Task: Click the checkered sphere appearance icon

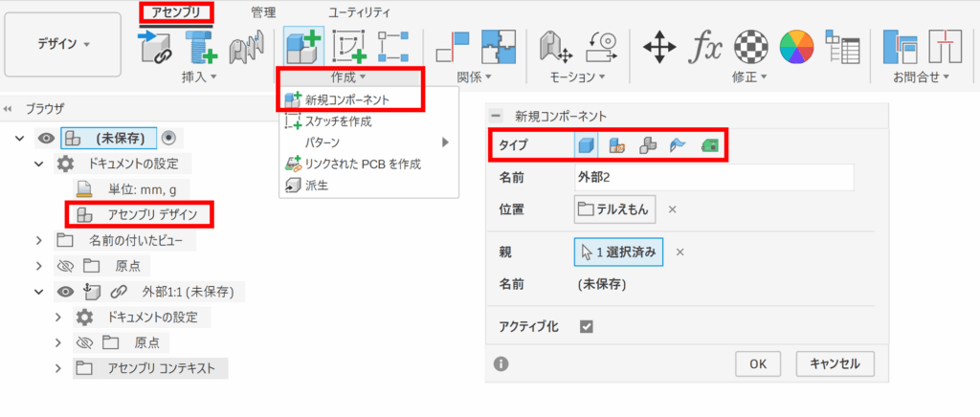Action: [x=752, y=46]
